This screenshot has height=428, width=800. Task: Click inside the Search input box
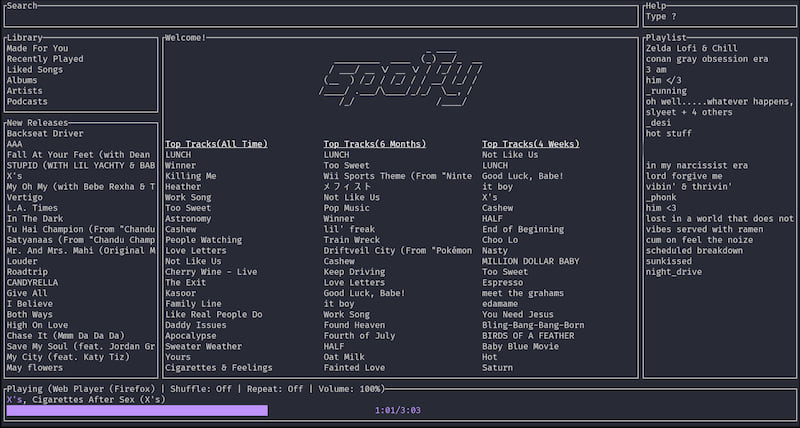(x=321, y=16)
